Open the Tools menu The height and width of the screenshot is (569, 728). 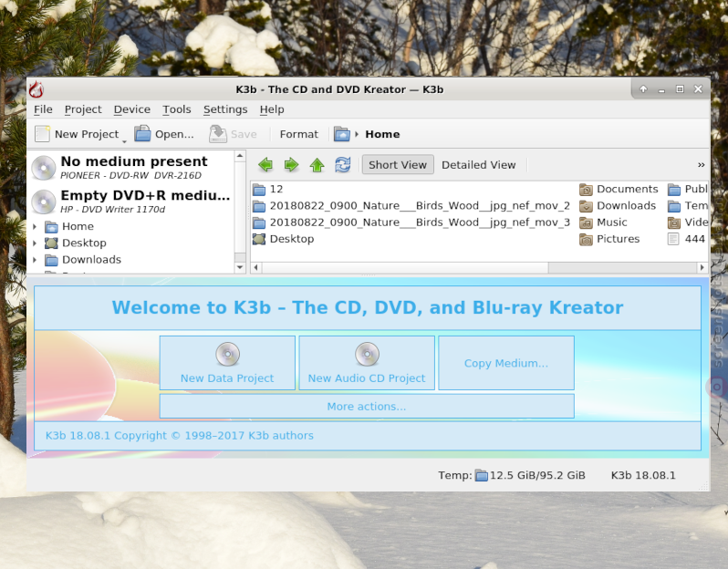tap(177, 109)
